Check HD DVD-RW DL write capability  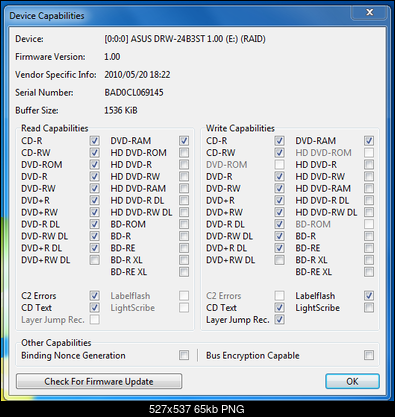[369, 212]
